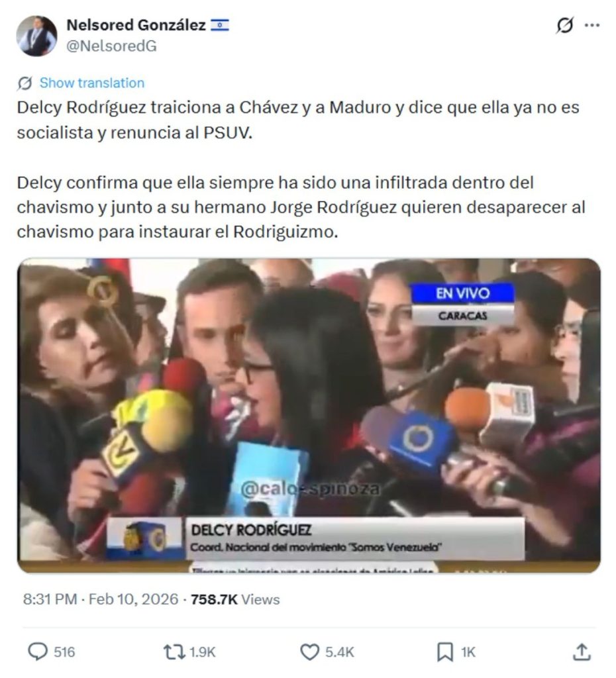This screenshot has height=678, width=616.
Task: Click the 516 replies count
Action: coord(64,652)
